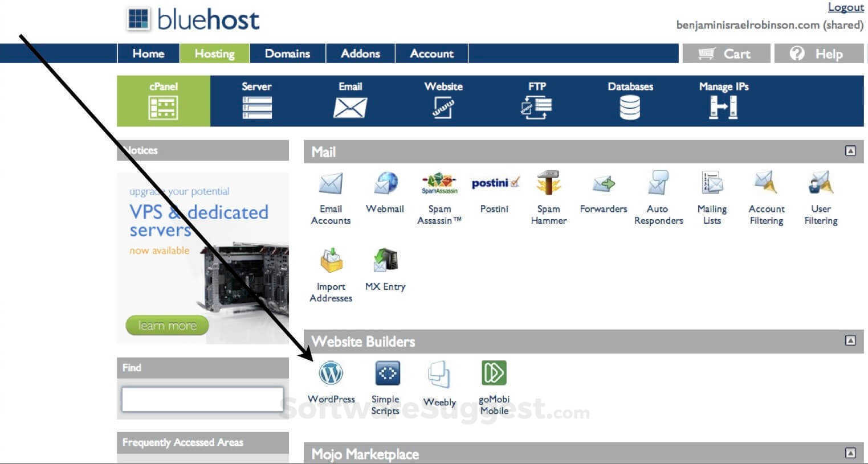Open the Help page

(x=819, y=54)
